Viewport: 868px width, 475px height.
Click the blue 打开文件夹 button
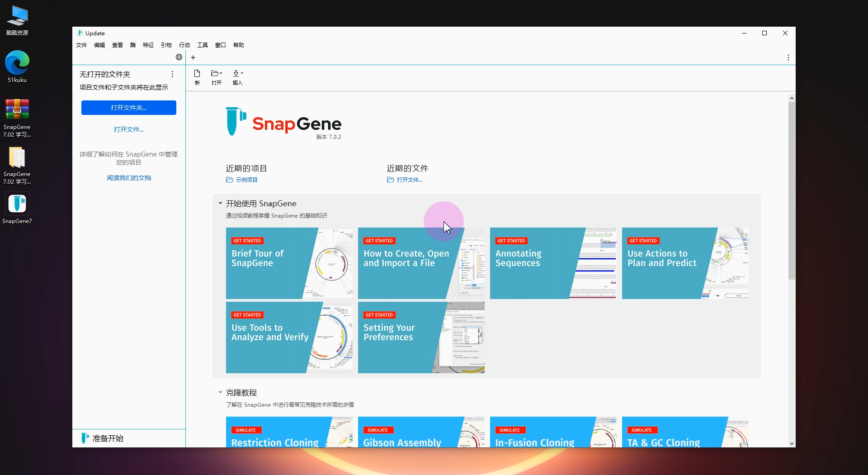coord(129,108)
